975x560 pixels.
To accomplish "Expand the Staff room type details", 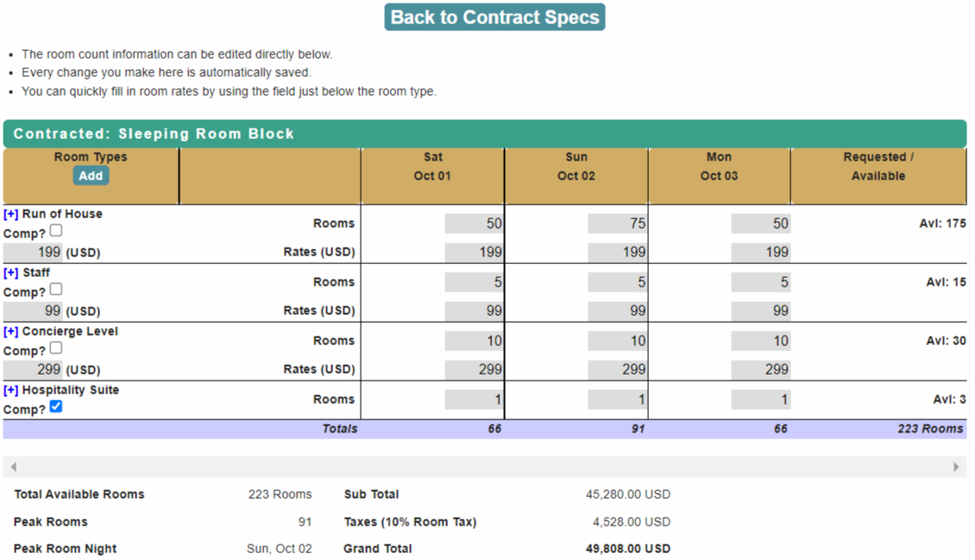I will 12,272.
